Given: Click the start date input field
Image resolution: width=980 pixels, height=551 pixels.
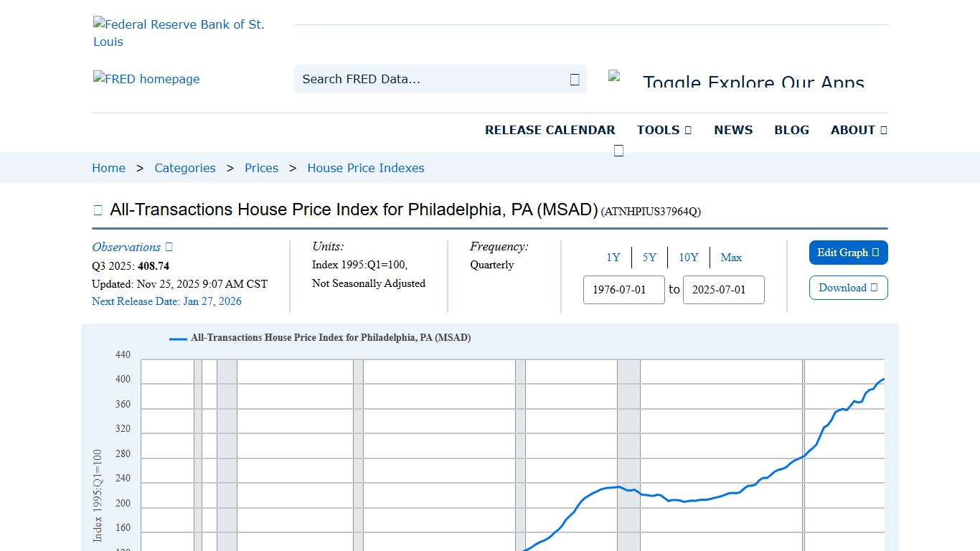Looking at the screenshot, I should point(623,290).
